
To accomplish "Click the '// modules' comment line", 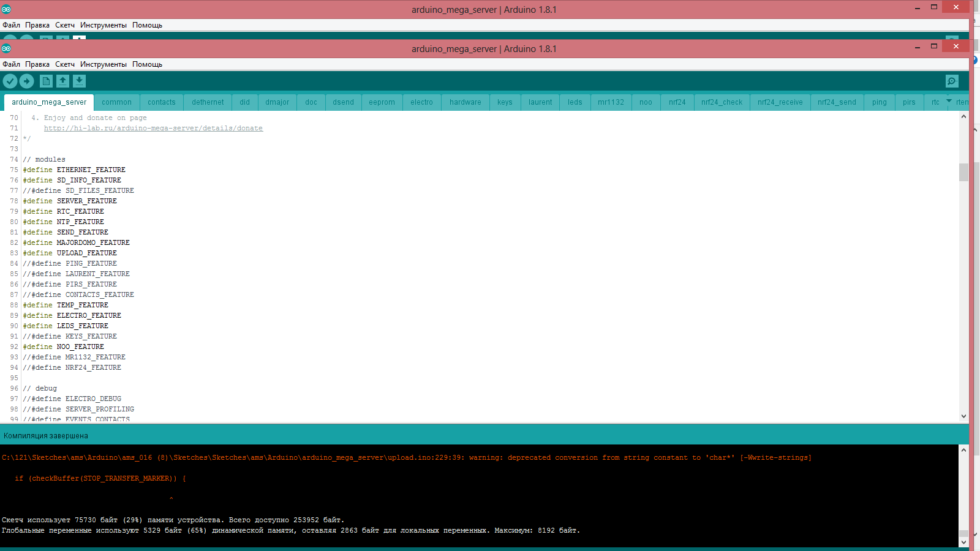I will (x=44, y=159).
